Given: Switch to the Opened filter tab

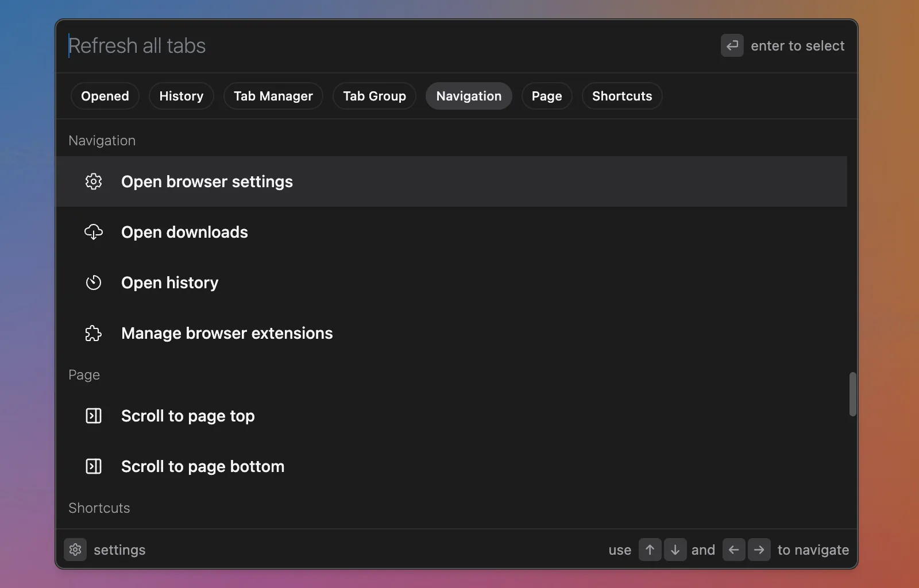Looking at the screenshot, I should (105, 96).
